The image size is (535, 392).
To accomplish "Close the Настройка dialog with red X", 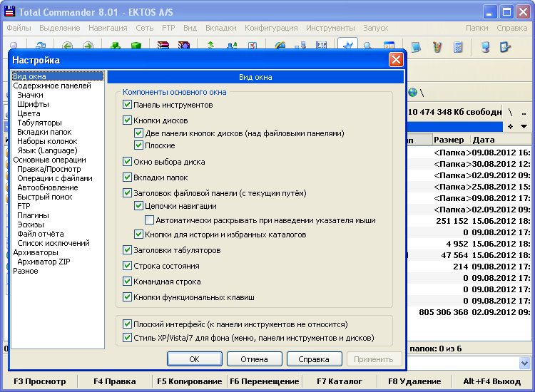I will [396, 60].
